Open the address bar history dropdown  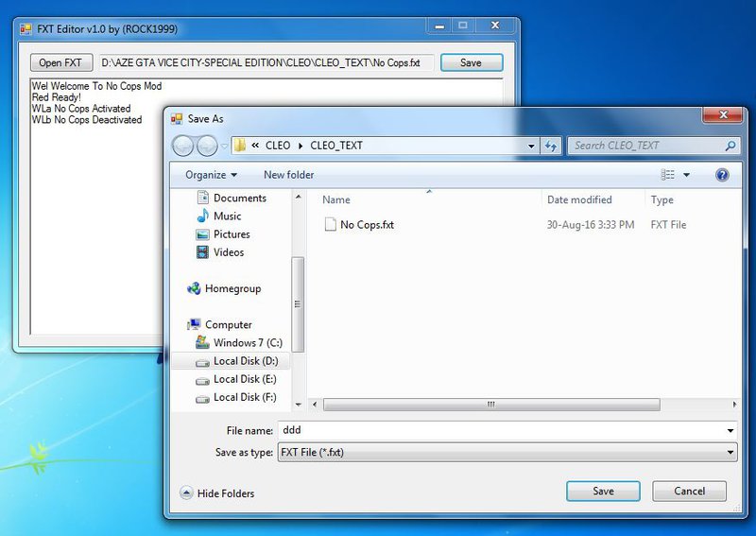(531, 146)
